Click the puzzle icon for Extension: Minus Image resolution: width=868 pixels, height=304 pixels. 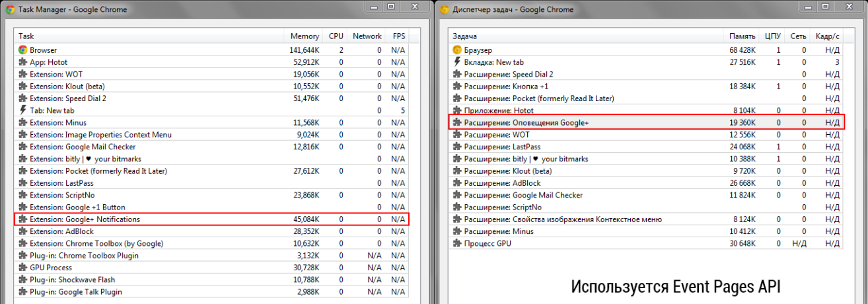tap(22, 122)
